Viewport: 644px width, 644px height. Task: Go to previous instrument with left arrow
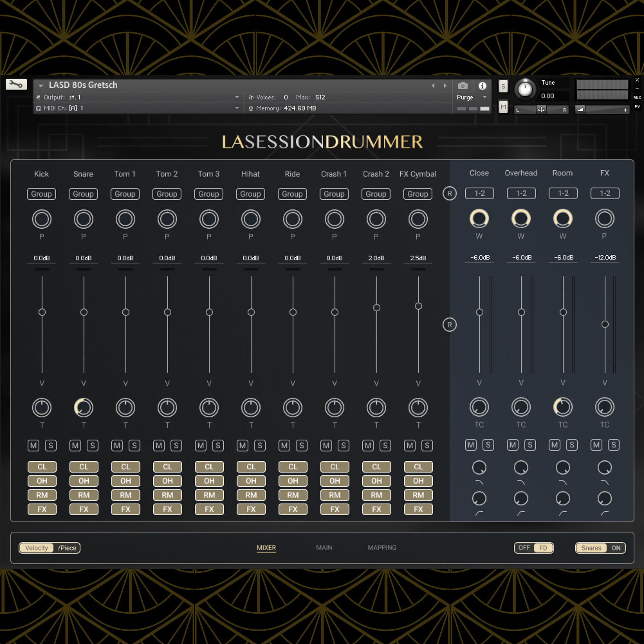(x=433, y=86)
